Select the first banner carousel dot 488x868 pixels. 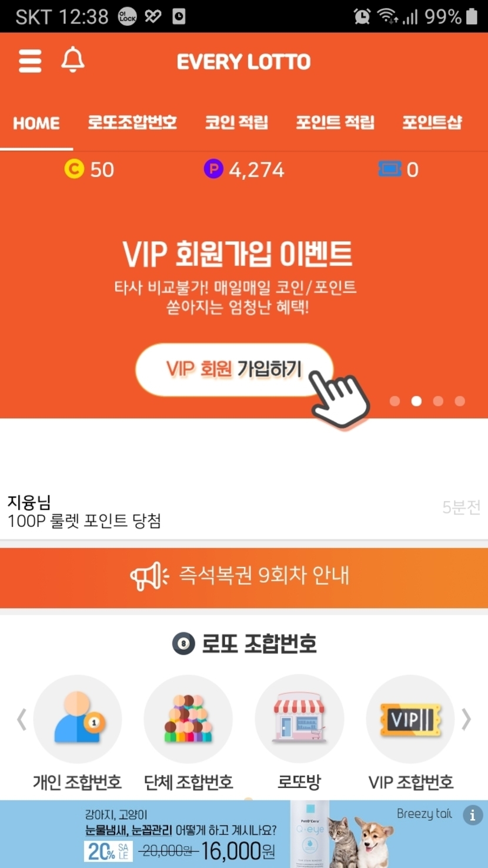(x=395, y=401)
